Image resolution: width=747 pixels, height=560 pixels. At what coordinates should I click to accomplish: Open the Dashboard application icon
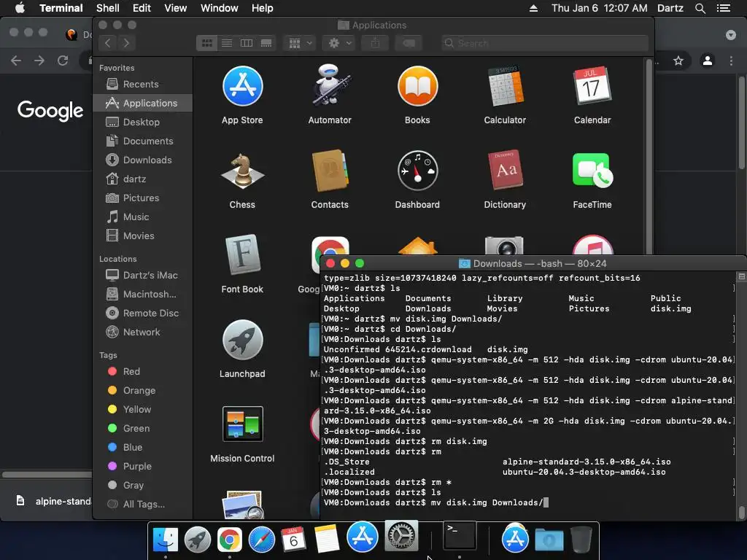coord(417,171)
